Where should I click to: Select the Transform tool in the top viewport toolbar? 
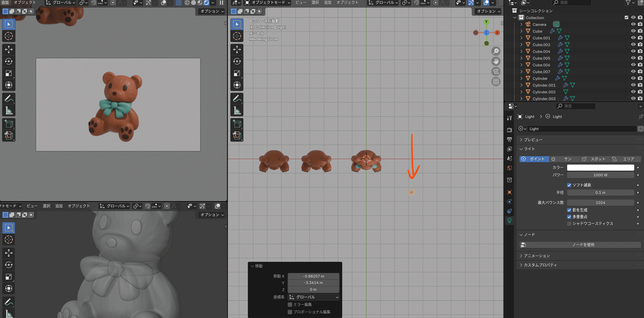coord(237,85)
